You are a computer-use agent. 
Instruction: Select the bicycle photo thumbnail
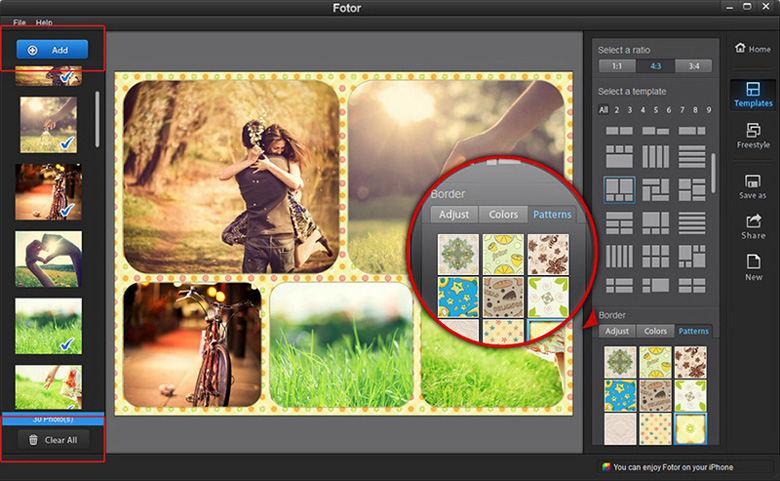tap(48, 191)
